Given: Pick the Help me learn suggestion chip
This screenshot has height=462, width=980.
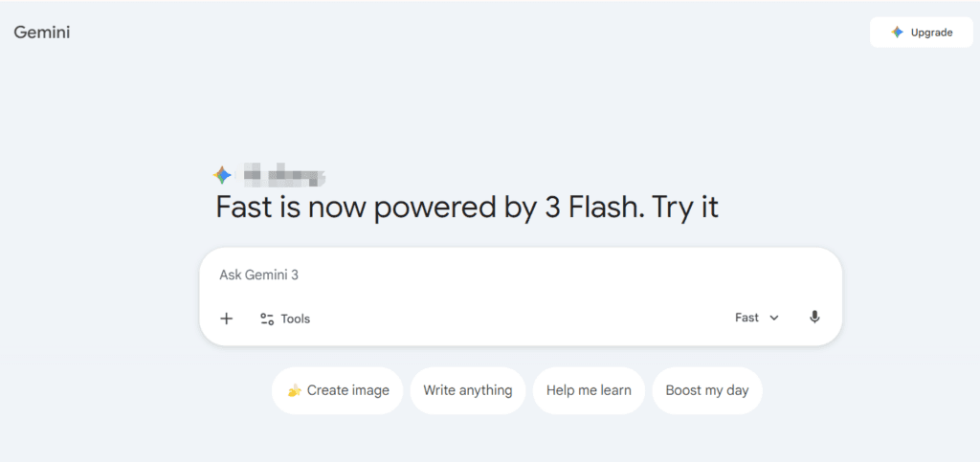Looking at the screenshot, I should point(589,390).
